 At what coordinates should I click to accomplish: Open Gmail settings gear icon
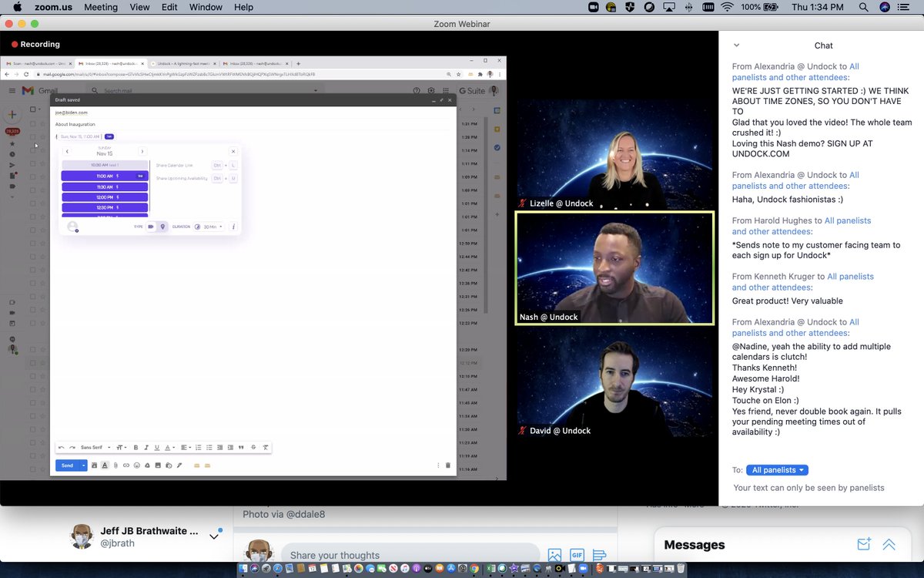[430, 91]
